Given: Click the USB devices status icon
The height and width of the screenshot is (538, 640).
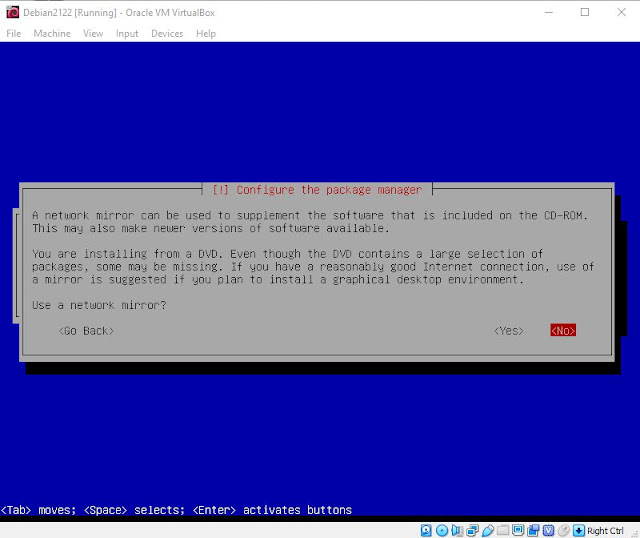Looking at the screenshot, I should pos(488,530).
